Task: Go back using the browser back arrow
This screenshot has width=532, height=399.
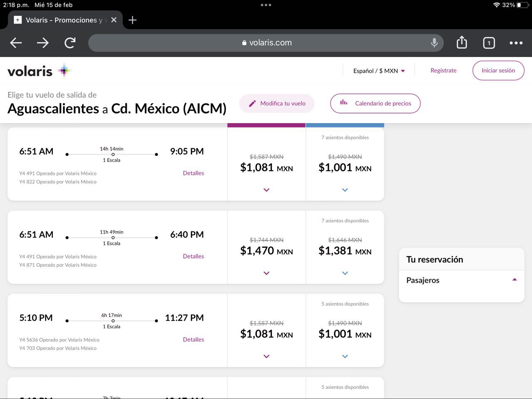Action: pos(16,43)
